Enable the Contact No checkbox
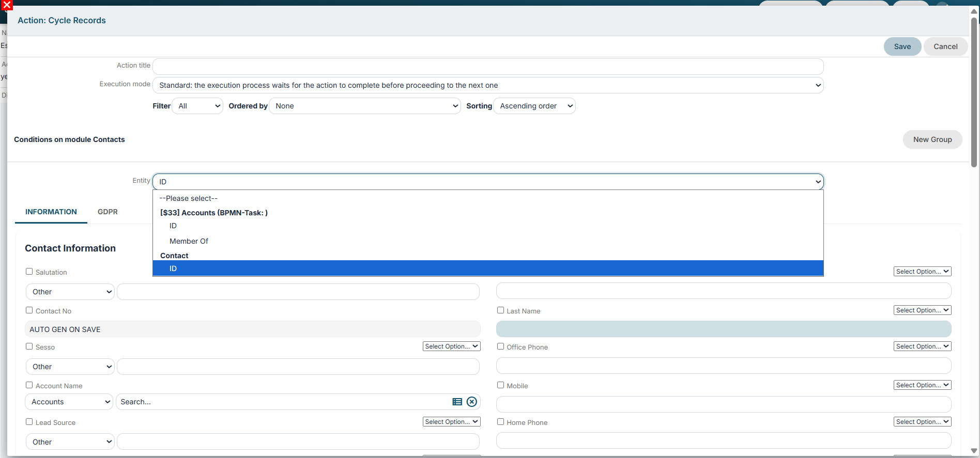Image resolution: width=980 pixels, height=458 pixels. pyautogui.click(x=29, y=310)
